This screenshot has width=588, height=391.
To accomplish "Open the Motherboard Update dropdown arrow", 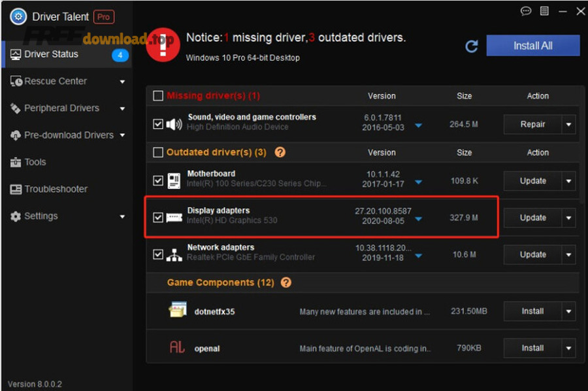I will click(568, 181).
